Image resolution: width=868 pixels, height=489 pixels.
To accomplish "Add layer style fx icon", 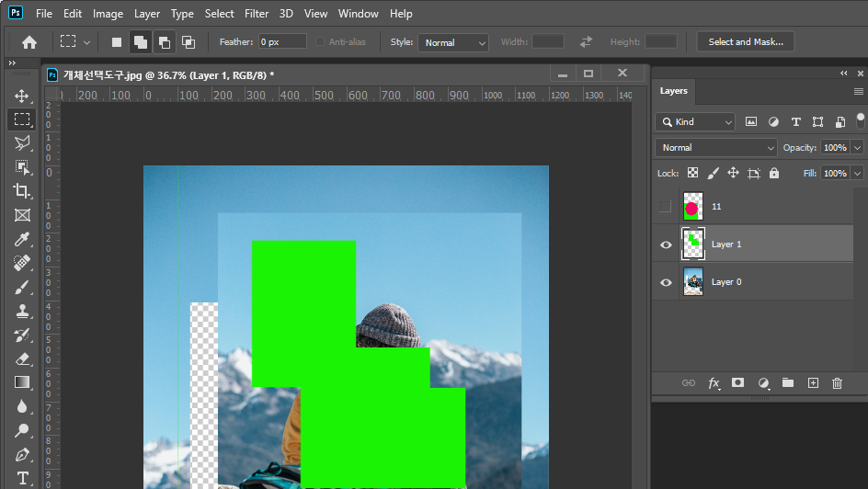I will [x=714, y=382].
